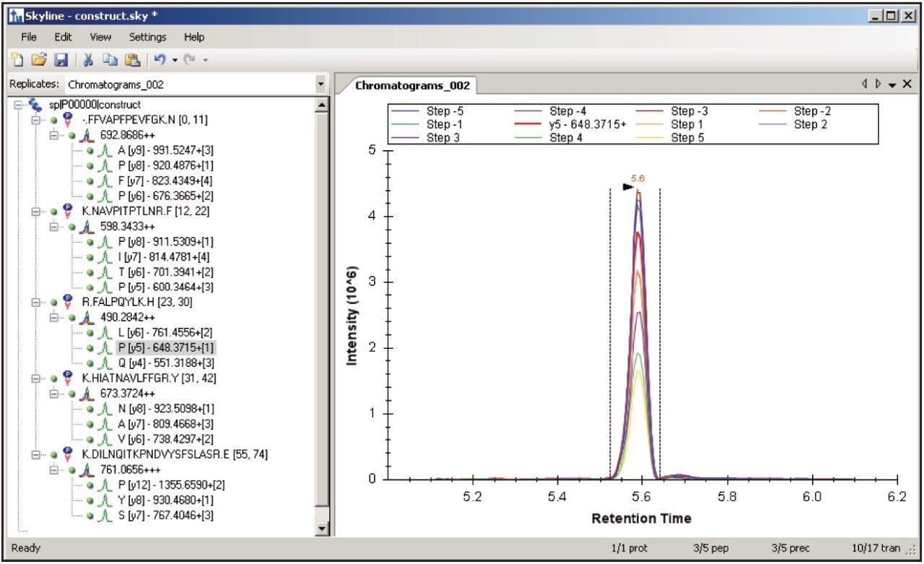The height and width of the screenshot is (564, 924).
Task: Open the Undo history dropdown arrow
Action: tap(175, 61)
